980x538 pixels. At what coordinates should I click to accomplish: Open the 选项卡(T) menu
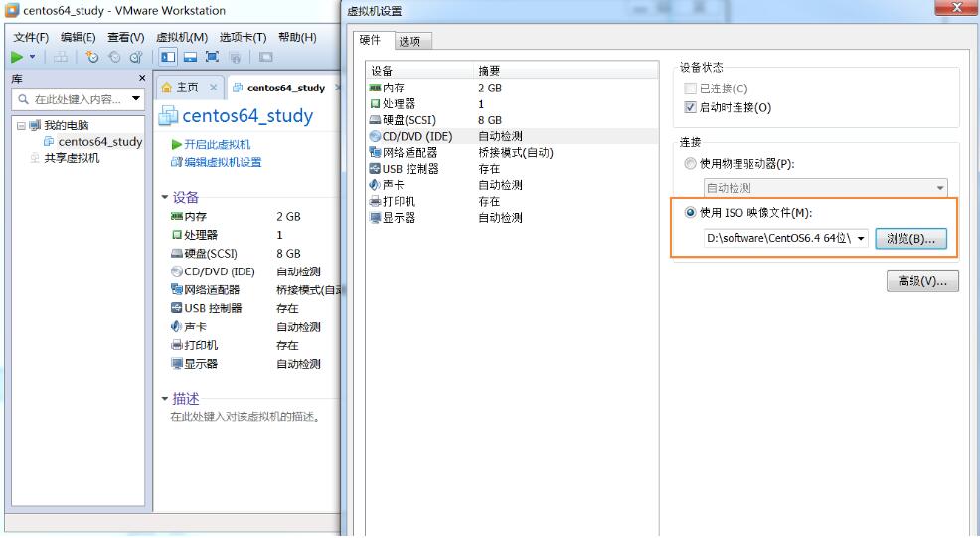tap(244, 37)
